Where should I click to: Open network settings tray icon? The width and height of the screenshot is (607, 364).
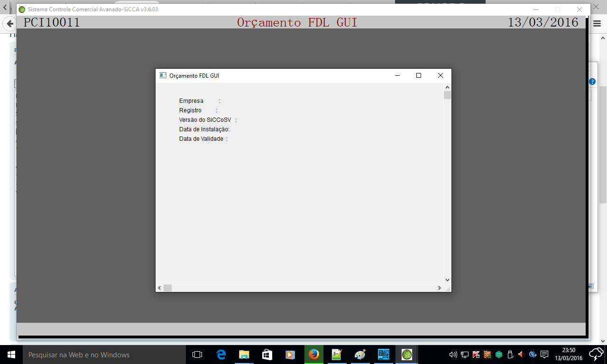tap(465, 355)
